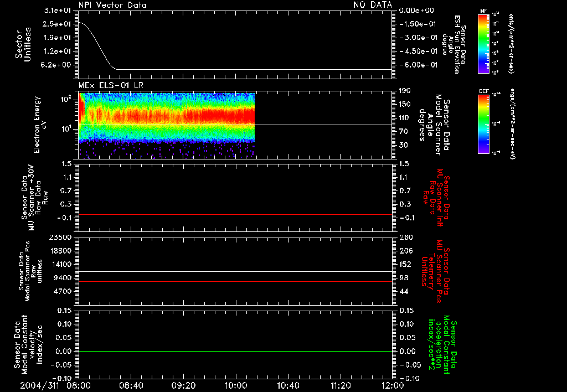This screenshot has height=392, width=567.
Task: Click the '18800' scanner position value
Action: coord(60,251)
